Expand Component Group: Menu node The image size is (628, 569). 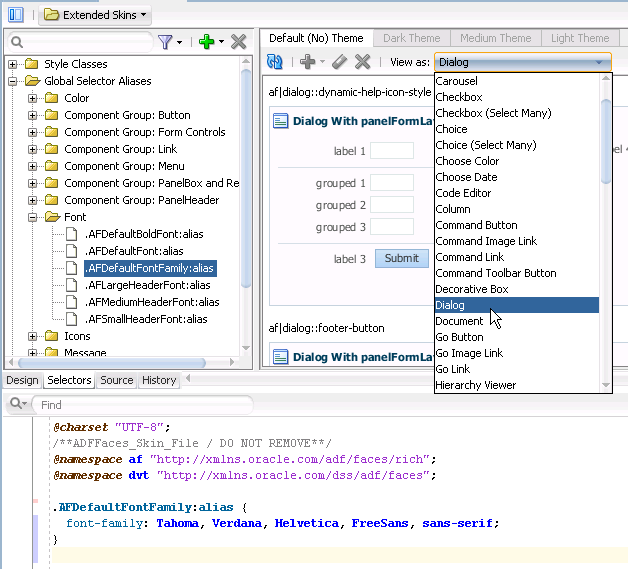click(32, 166)
